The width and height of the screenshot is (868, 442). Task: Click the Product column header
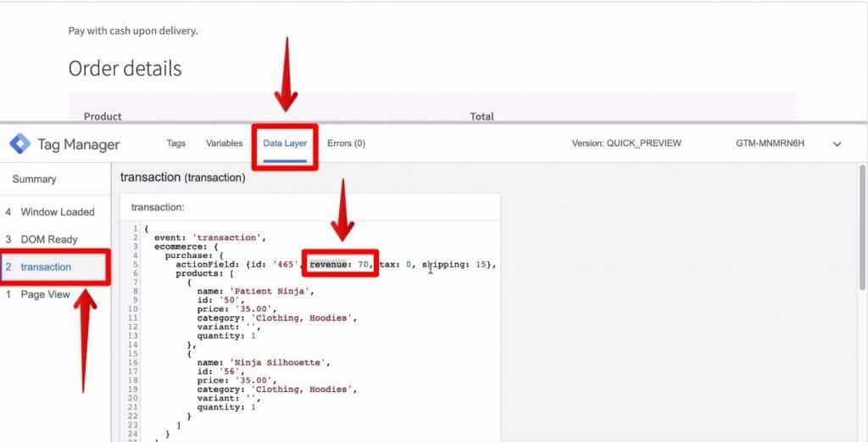(103, 116)
